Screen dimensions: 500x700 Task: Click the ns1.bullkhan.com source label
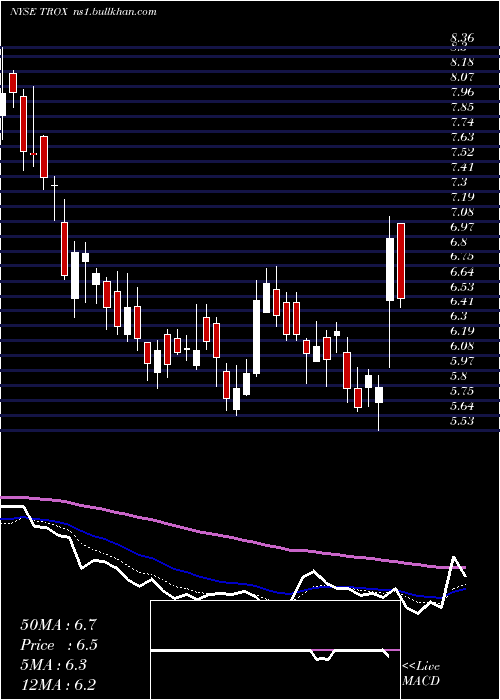coord(113,12)
